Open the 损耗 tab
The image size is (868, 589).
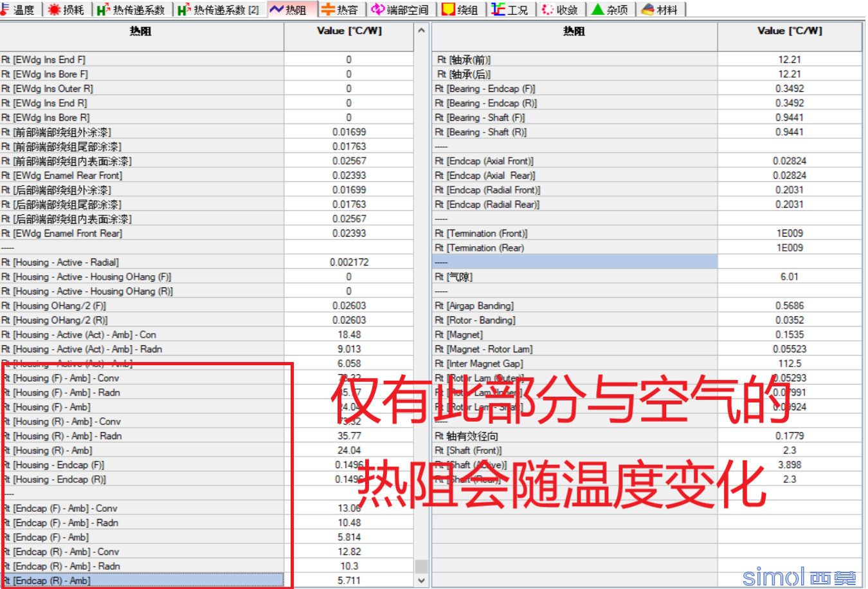pos(68,10)
